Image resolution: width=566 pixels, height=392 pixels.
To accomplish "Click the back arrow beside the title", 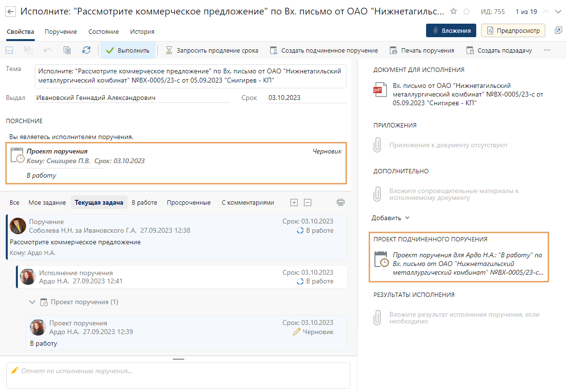I will click(10, 12).
